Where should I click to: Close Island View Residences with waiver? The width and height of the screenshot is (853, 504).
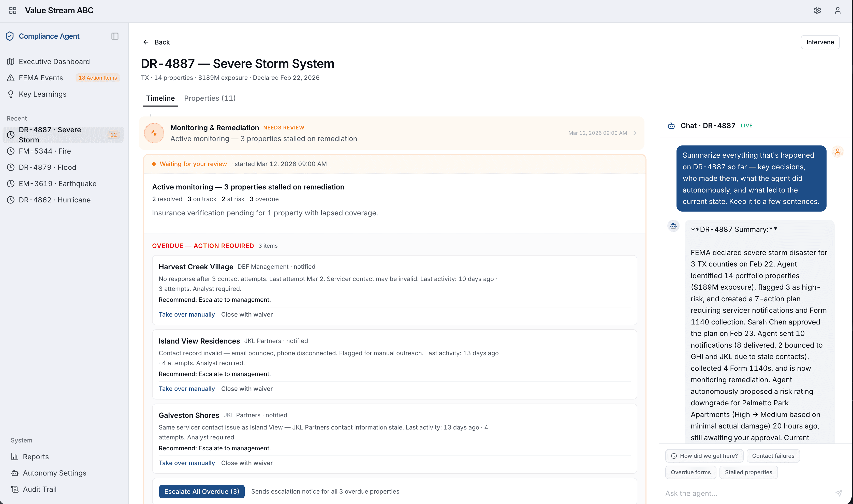coord(247,389)
